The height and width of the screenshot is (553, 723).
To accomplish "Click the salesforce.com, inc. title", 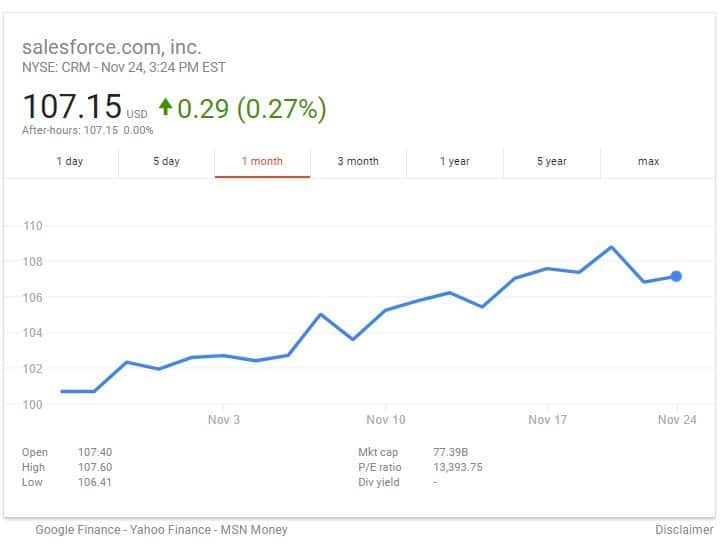I will 111,47.
